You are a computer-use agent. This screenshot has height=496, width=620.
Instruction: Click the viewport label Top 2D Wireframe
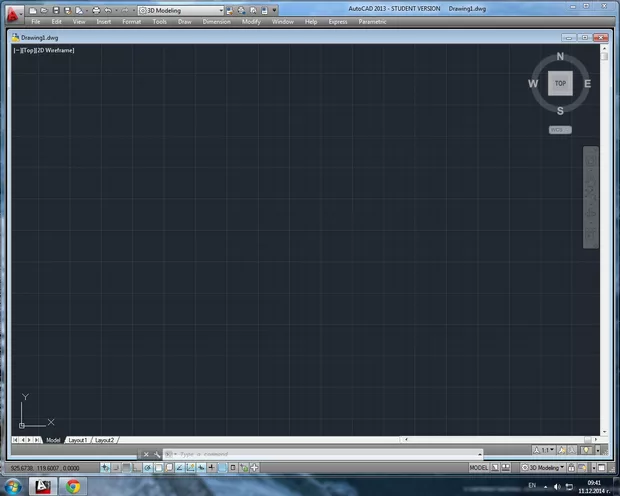[x=44, y=49]
